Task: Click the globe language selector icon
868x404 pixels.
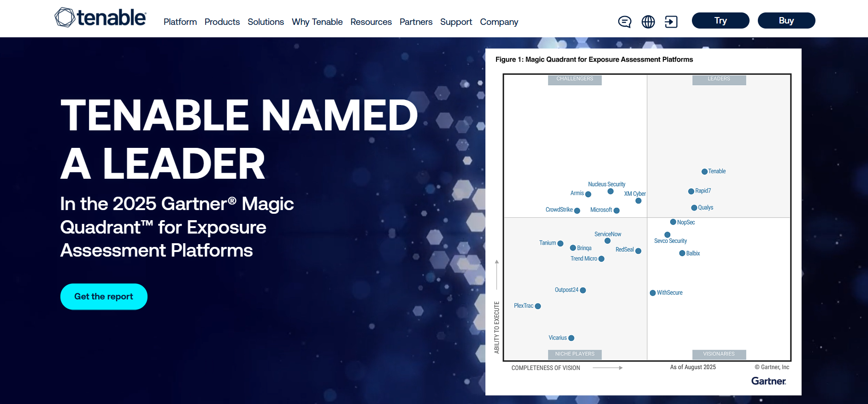Action: [648, 22]
